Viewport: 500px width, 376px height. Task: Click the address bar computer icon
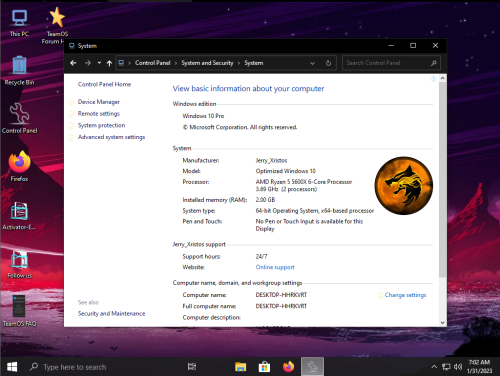[121, 63]
